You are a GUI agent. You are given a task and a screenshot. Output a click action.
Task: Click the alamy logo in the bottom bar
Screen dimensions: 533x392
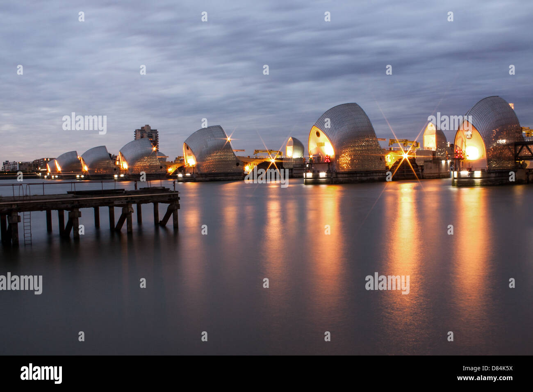(41, 374)
